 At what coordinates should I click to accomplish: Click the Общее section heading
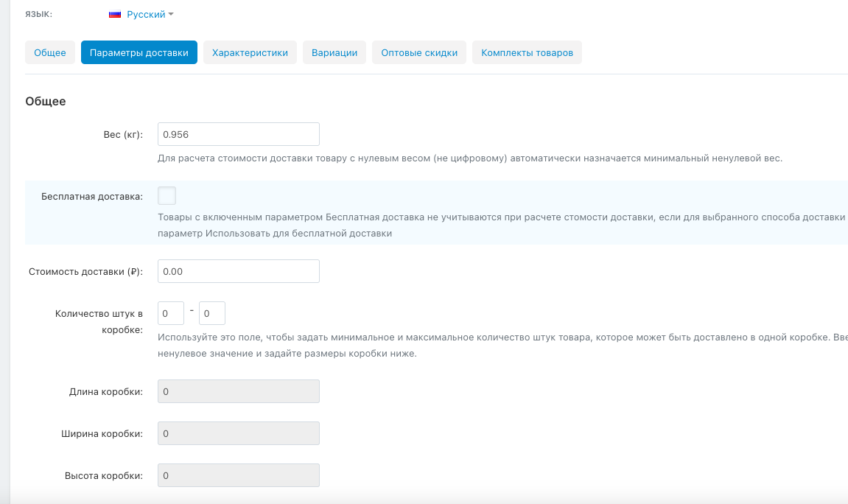pos(46,101)
